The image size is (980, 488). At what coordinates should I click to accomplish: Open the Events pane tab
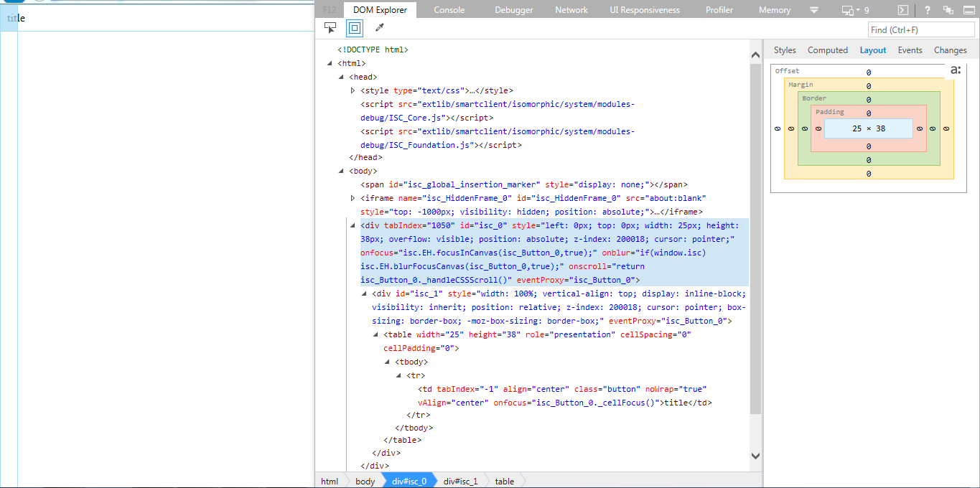tap(910, 50)
